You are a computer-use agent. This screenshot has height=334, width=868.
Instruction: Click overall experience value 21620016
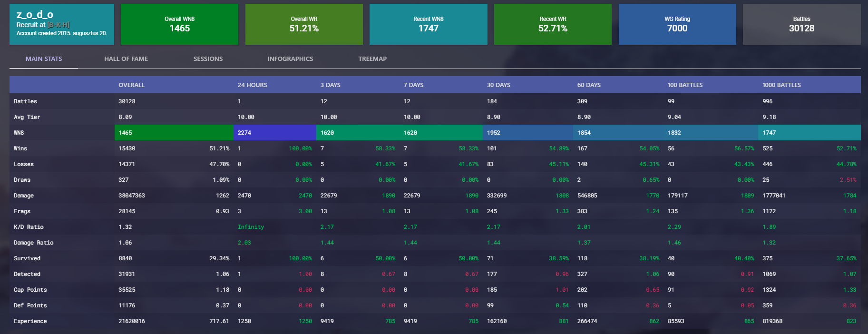(132, 321)
